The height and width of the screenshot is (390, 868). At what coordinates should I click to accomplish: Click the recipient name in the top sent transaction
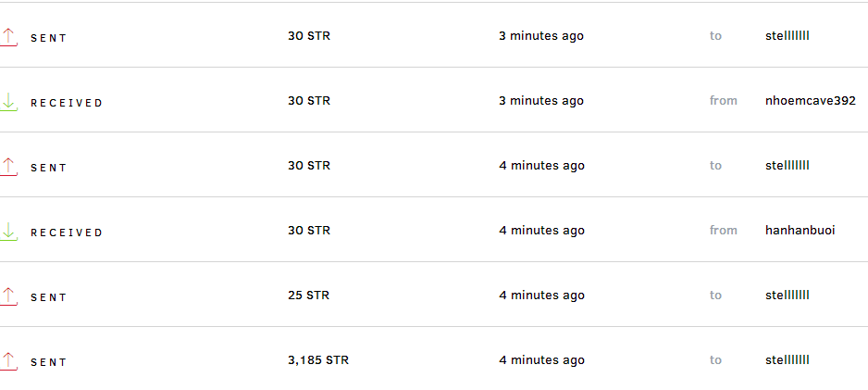(787, 36)
